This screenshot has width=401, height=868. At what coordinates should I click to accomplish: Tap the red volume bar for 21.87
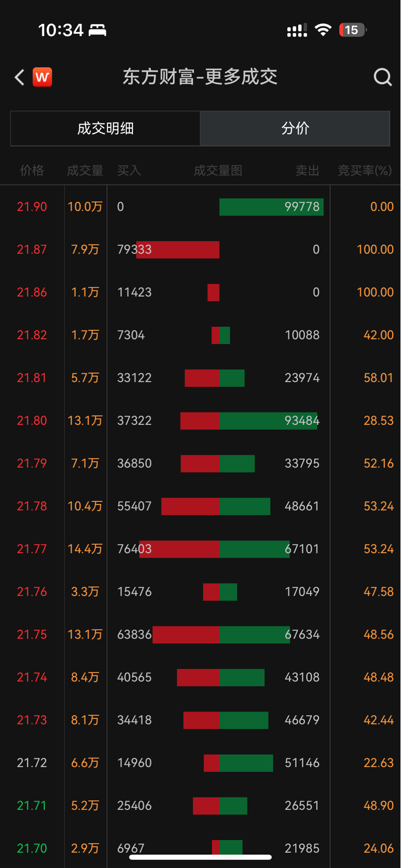(x=178, y=250)
